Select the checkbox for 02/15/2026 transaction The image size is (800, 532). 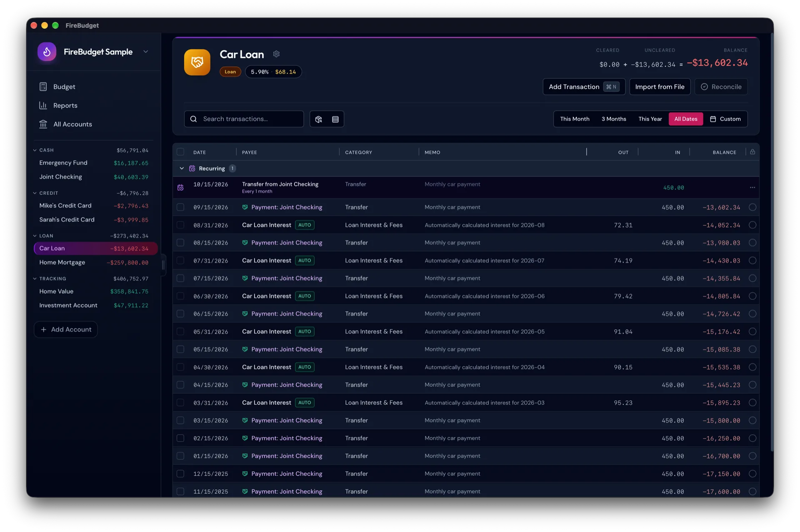click(180, 438)
